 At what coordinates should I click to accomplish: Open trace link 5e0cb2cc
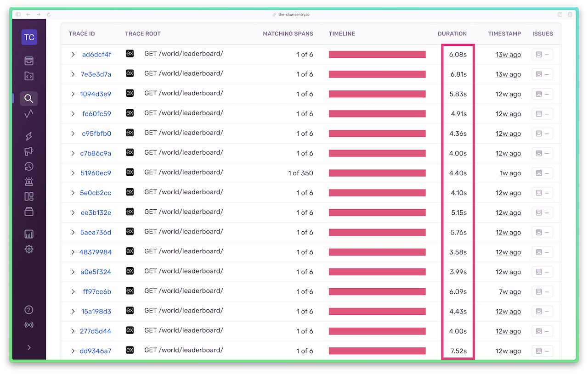coord(96,193)
